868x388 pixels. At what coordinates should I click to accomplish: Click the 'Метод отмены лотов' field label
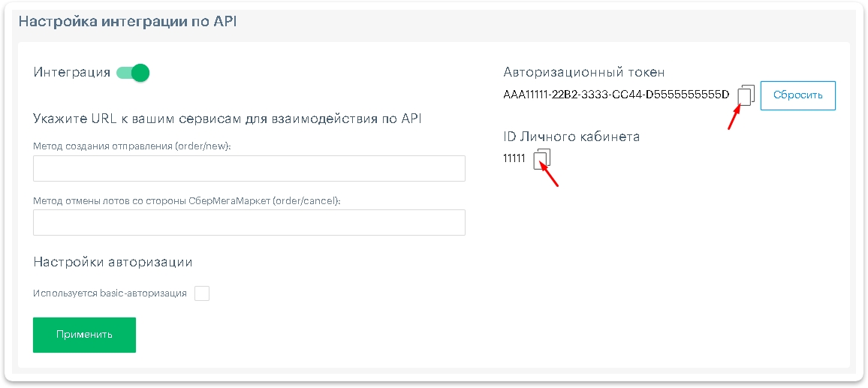pyautogui.click(x=186, y=200)
